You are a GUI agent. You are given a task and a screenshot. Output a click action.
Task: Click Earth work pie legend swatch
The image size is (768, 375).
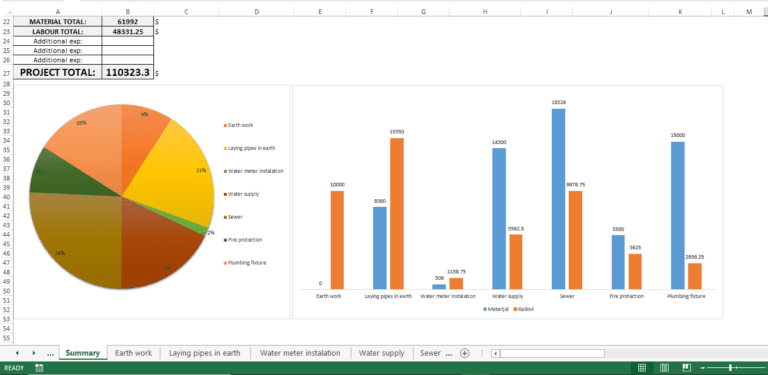(225, 125)
